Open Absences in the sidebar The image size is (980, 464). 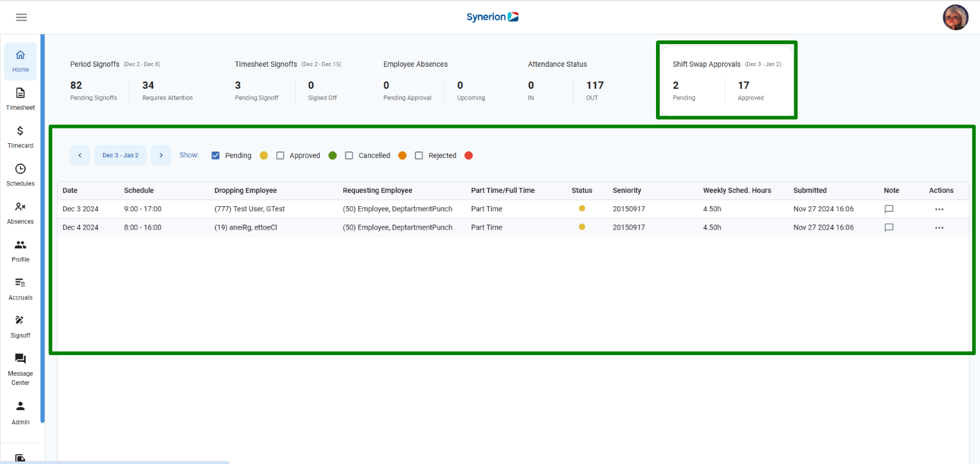tap(20, 213)
